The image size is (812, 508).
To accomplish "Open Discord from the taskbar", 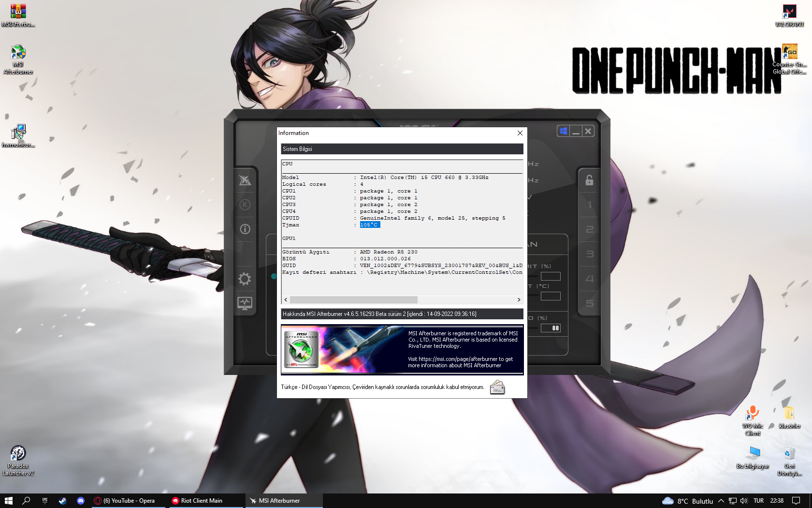I will 81,501.
